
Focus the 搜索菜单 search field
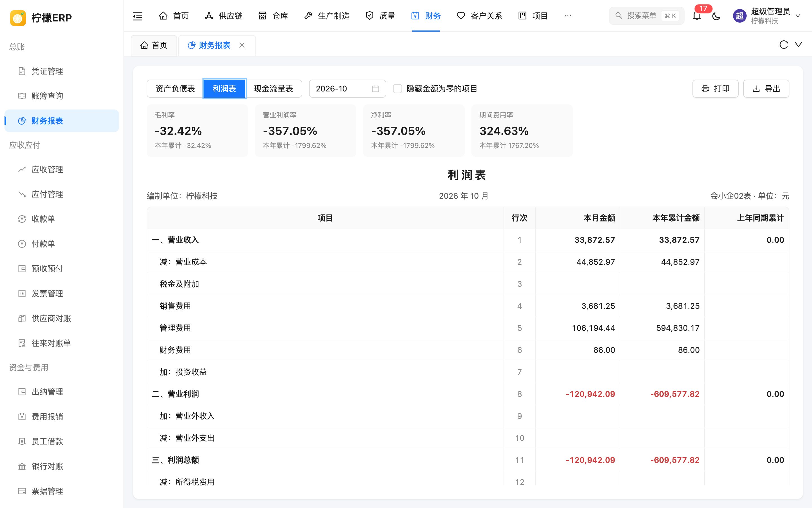(646, 16)
